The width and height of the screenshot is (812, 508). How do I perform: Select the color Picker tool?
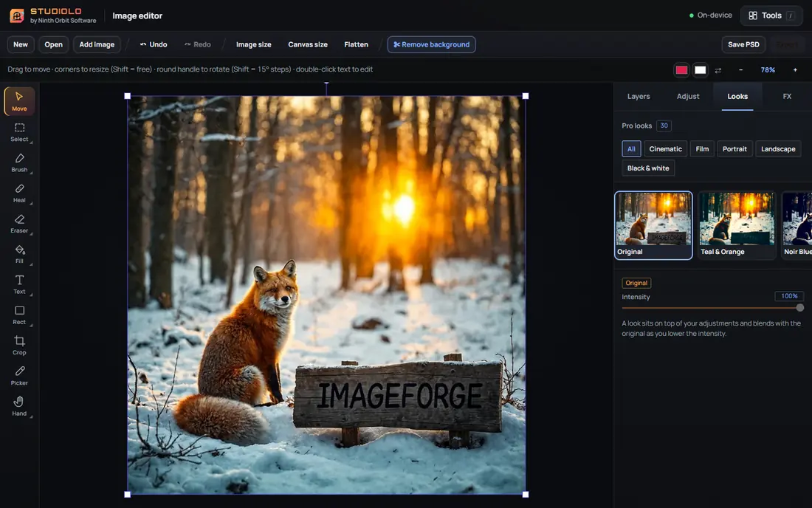pos(19,376)
